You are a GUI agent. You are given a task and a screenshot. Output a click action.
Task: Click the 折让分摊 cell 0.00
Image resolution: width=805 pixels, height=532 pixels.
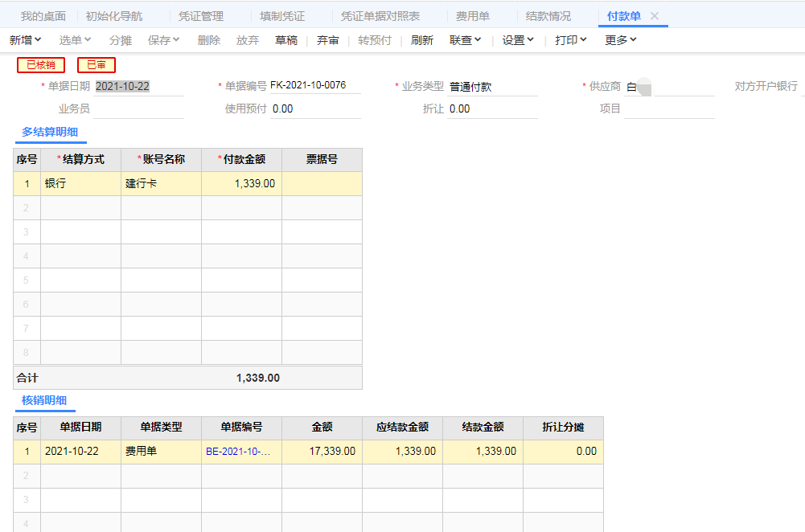[x=563, y=452]
